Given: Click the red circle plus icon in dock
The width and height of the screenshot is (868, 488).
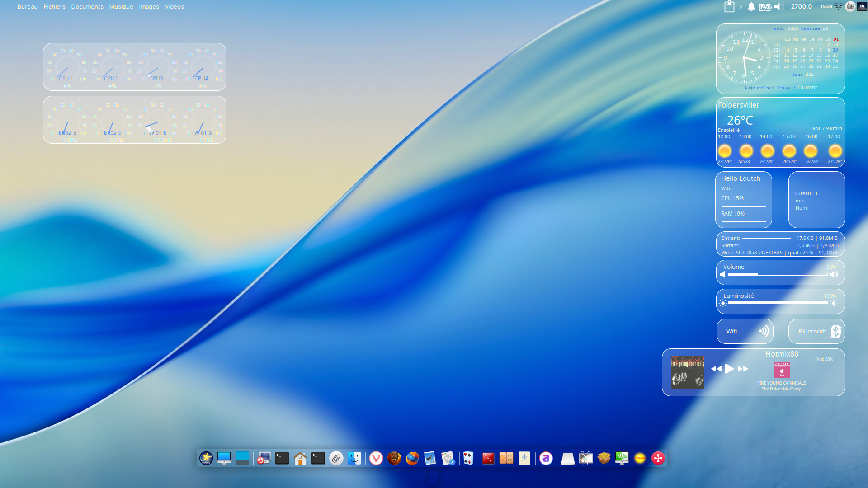Looking at the screenshot, I should [658, 458].
